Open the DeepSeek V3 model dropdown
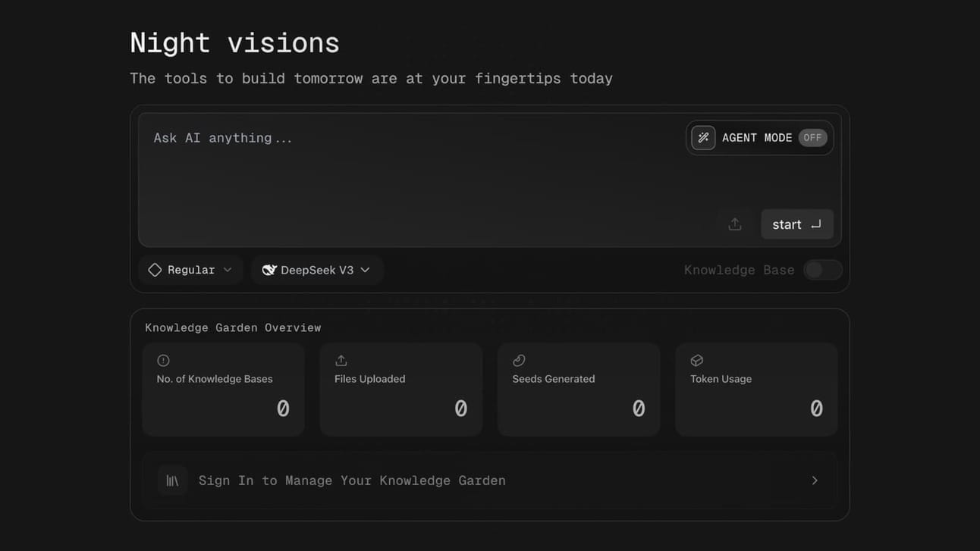The height and width of the screenshot is (551, 980). click(x=317, y=270)
